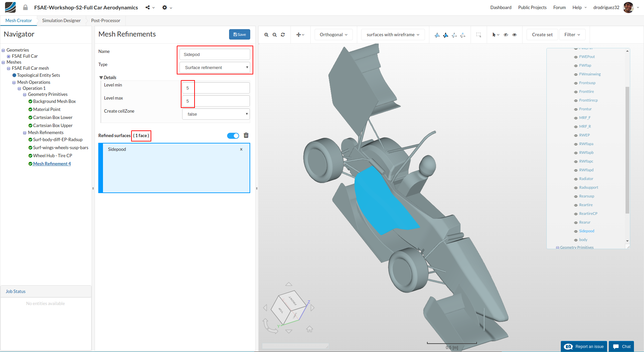Remove Sidepood from the refined surfaces

pyautogui.click(x=241, y=150)
